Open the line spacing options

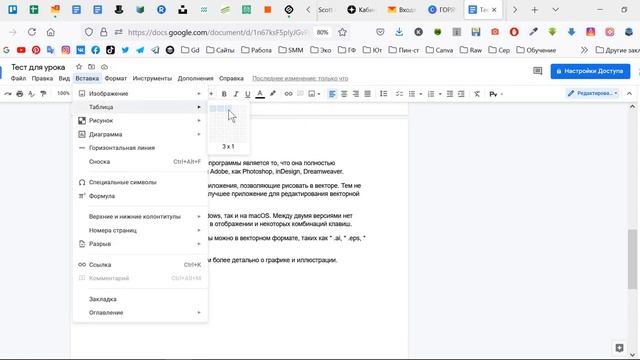383,94
